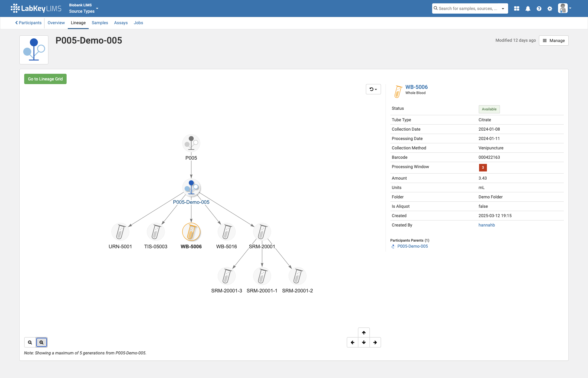The width and height of the screenshot is (588, 378).
Task: Click the Modified 12 days ago text
Action: coord(516,40)
